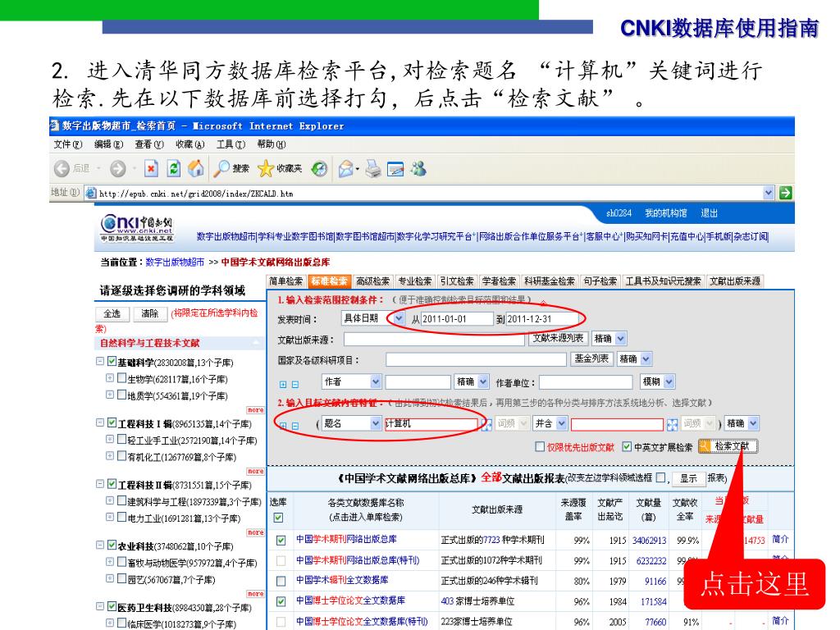Click the 检索文献 button
The height and width of the screenshot is (630, 840).
tap(728, 446)
